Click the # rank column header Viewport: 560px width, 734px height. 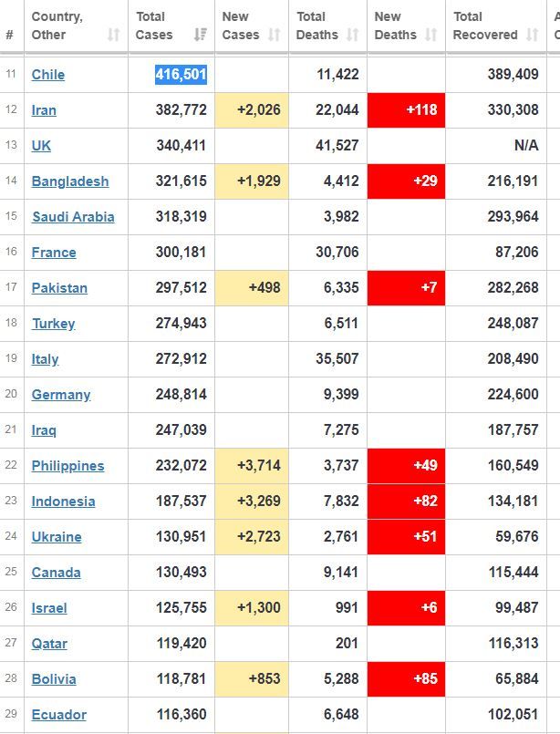(x=10, y=35)
